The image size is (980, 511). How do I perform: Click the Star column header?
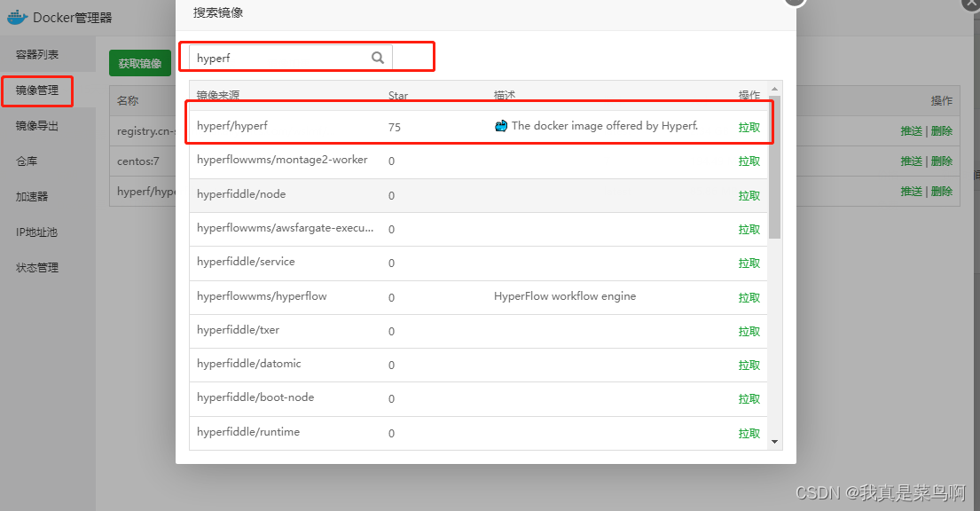(x=398, y=96)
